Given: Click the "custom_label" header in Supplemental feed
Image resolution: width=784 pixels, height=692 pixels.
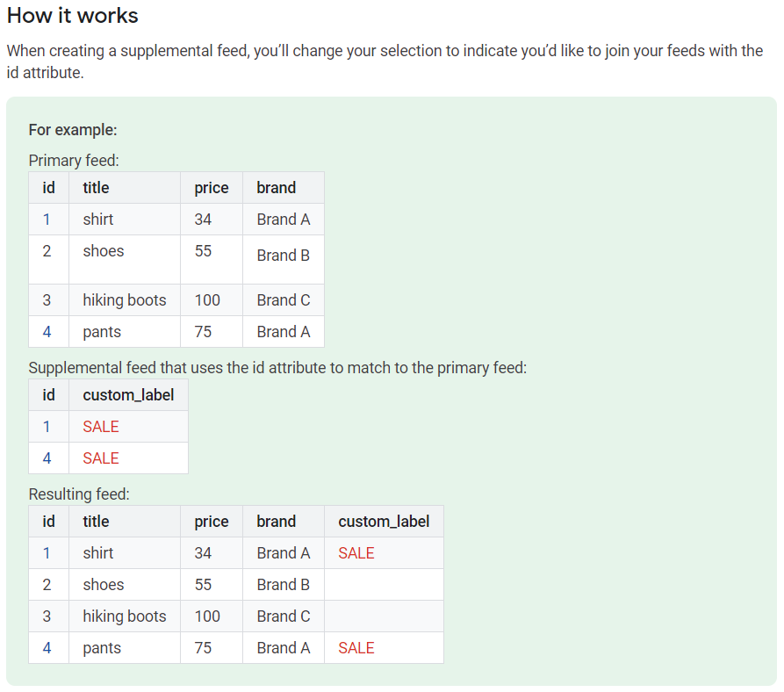Looking at the screenshot, I should (128, 394).
